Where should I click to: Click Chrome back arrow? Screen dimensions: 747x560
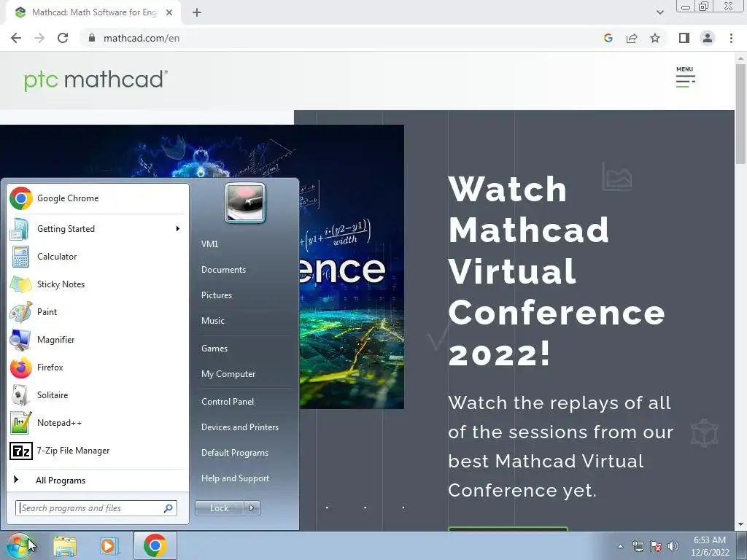[16, 38]
